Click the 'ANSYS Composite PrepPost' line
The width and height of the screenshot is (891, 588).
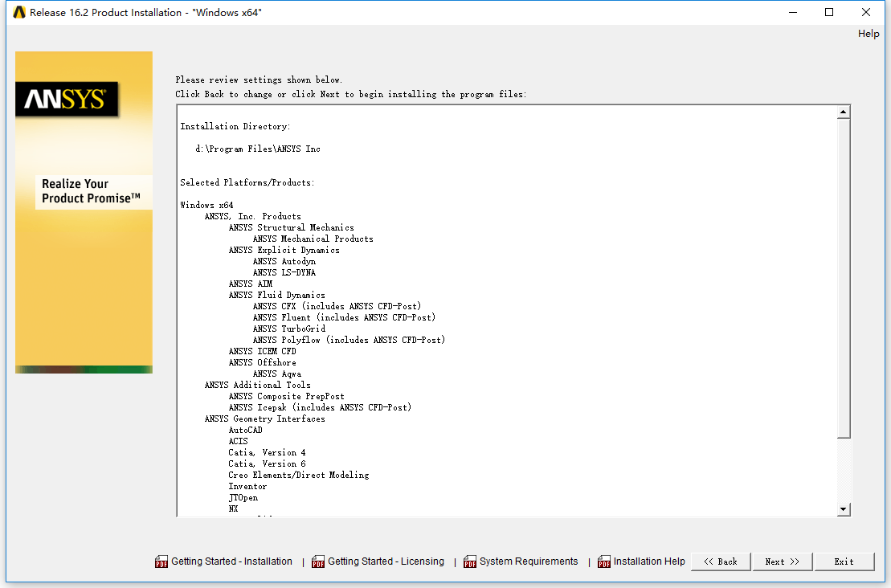click(x=286, y=397)
